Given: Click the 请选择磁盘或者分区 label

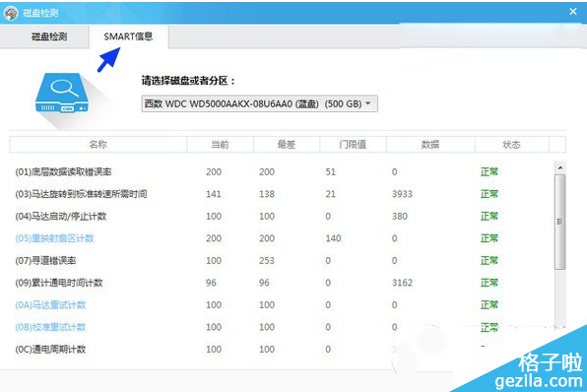Looking at the screenshot, I should coord(188,81).
